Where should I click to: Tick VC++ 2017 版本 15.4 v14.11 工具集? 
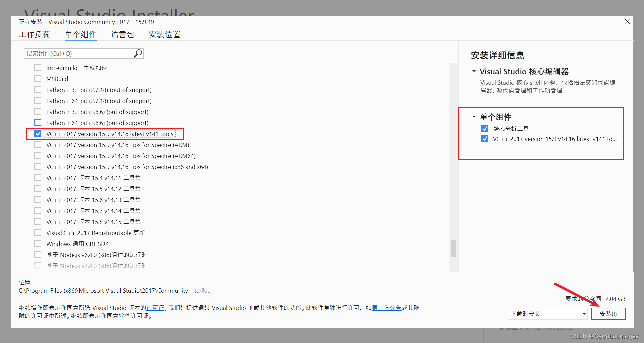pos(38,178)
